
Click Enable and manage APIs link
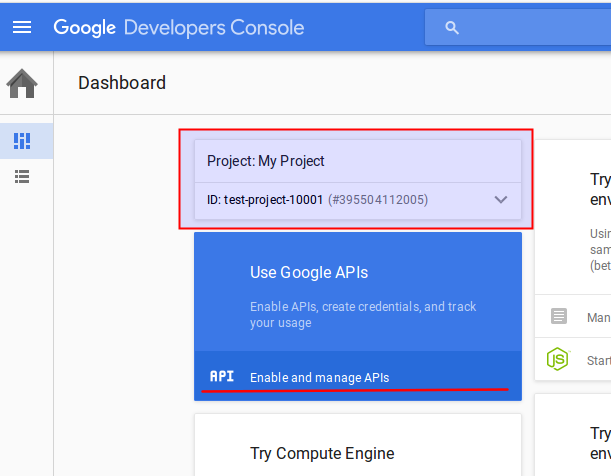point(320,377)
